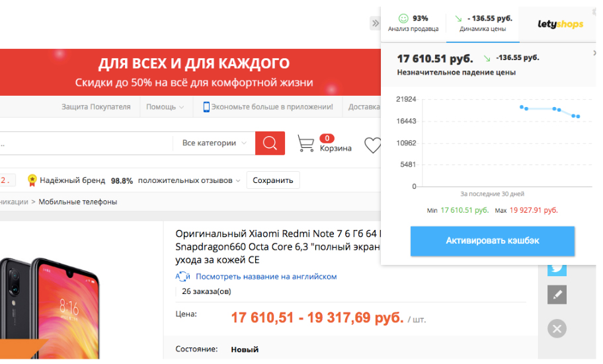
Task: Click the grey round X sidebar button
Action: click(557, 328)
